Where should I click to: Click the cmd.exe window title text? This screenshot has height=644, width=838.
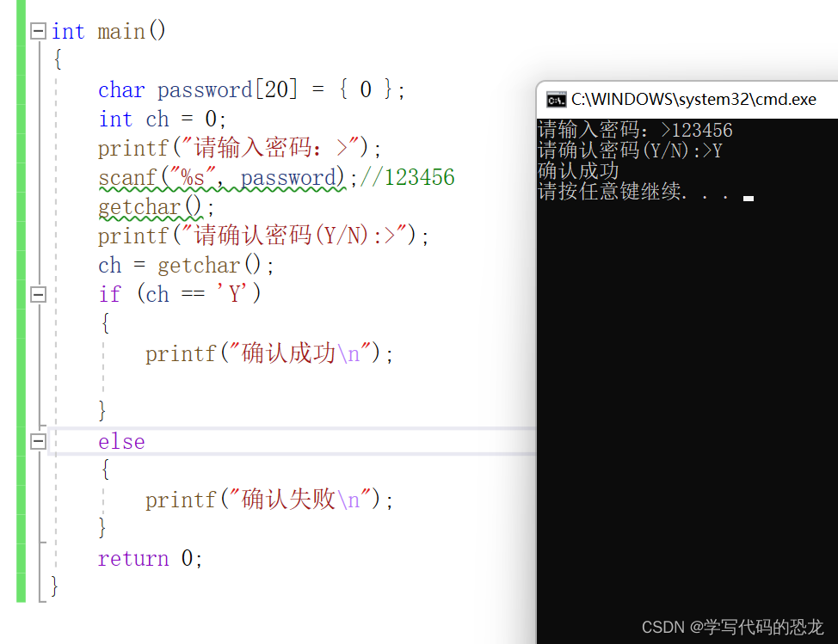click(693, 100)
